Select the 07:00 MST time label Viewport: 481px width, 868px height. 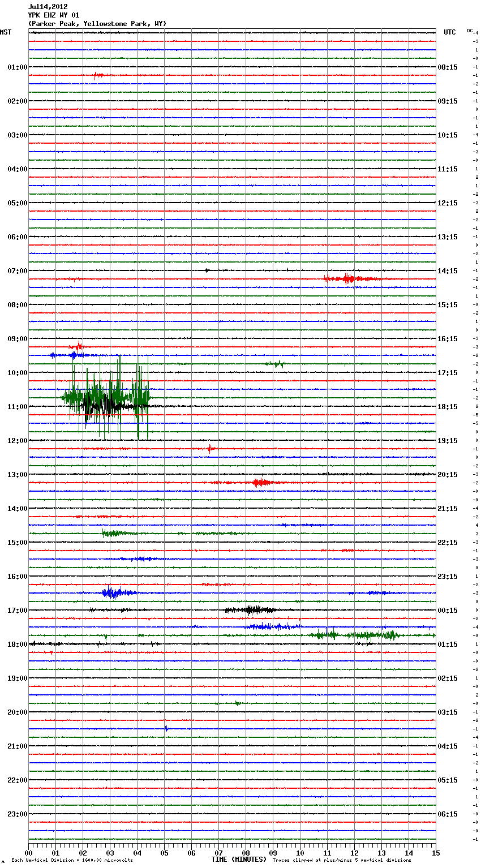[x=18, y=271]
